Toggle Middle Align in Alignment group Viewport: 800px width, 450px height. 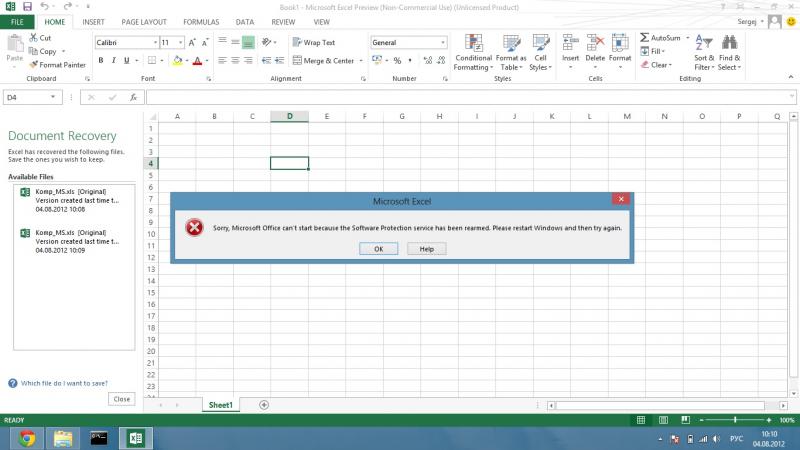(235, 42)
